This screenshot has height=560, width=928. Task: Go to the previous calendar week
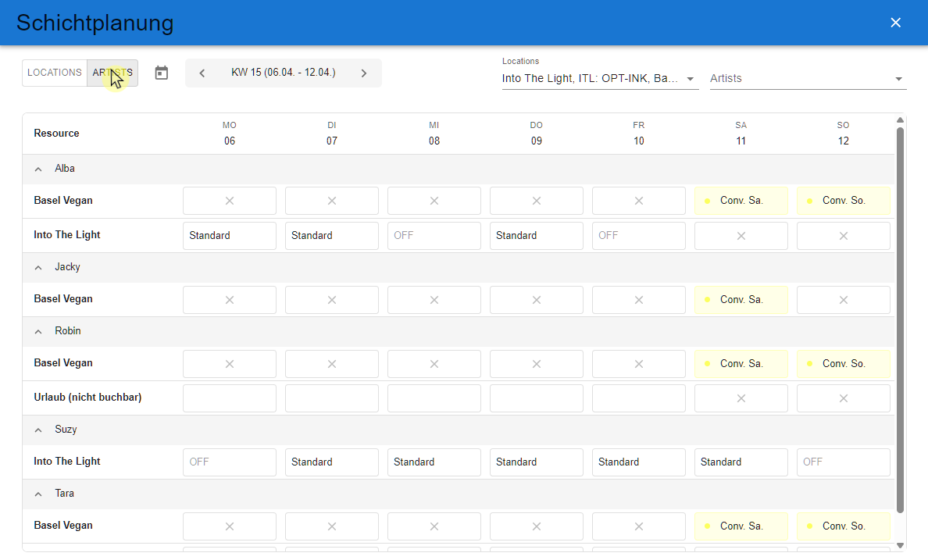click(x=202, y=73)
